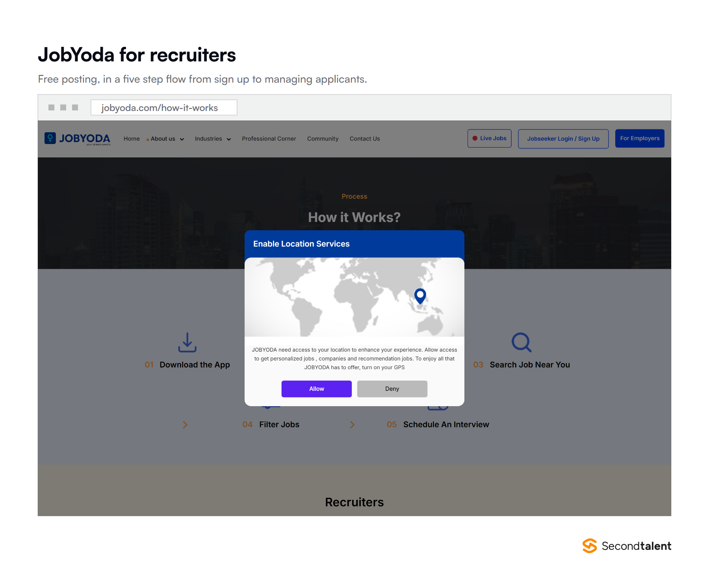Open the Community page

pos(323,139)
